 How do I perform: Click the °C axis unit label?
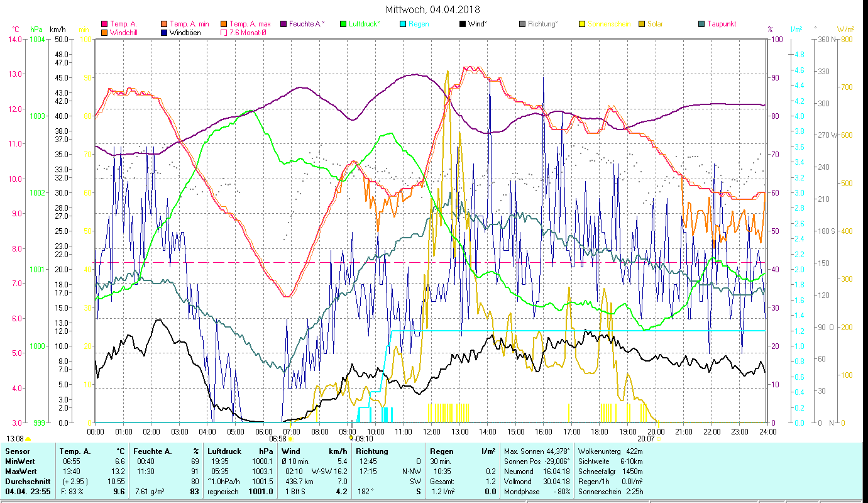click(x=16, y=30)
